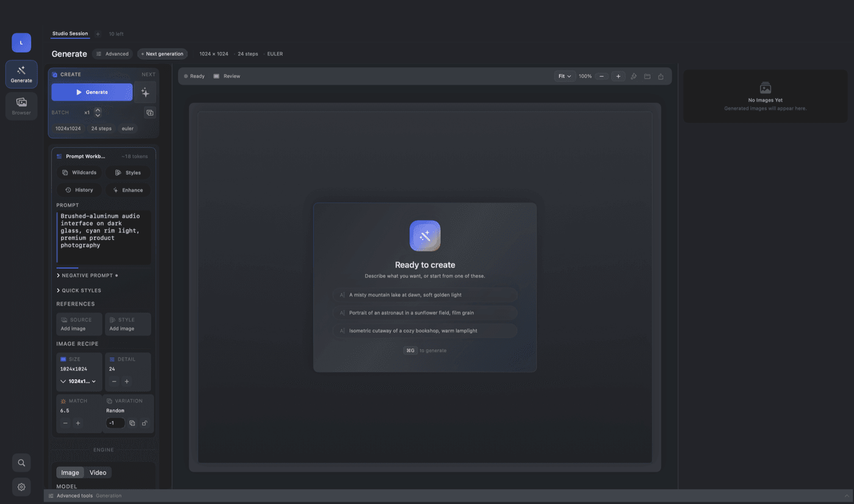
Task: Click the left chevron in Size card
Action: [x=63, y=382]
